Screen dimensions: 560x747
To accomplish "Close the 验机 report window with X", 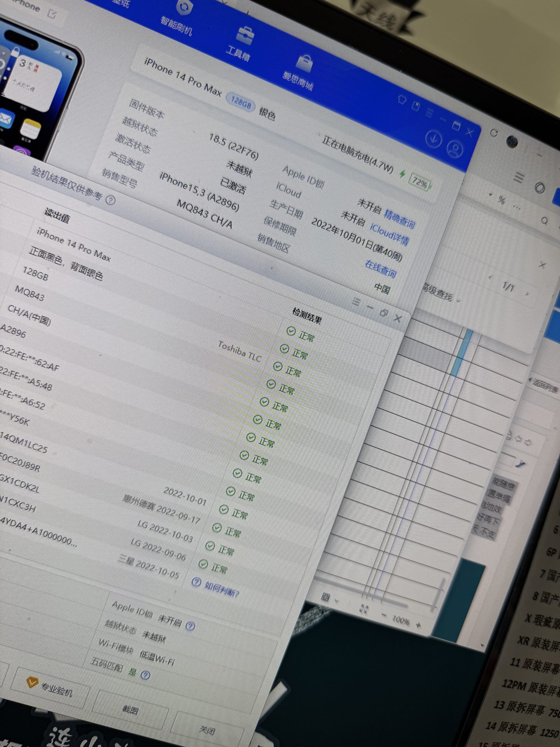I will (397, 318).
